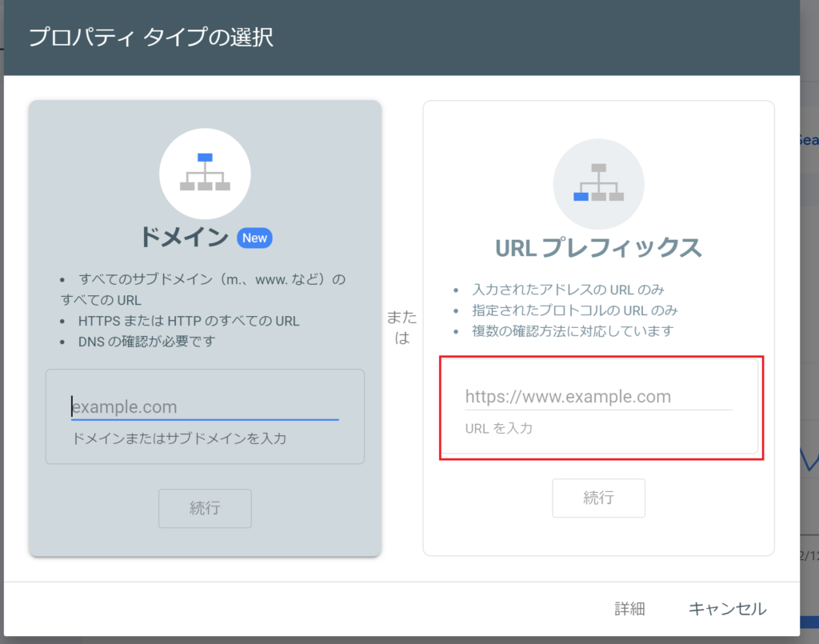Click the hint ドメインまたはサブドメインを入力
The width and height of the screenshot is (819, 644).
(x=179, y=438)
